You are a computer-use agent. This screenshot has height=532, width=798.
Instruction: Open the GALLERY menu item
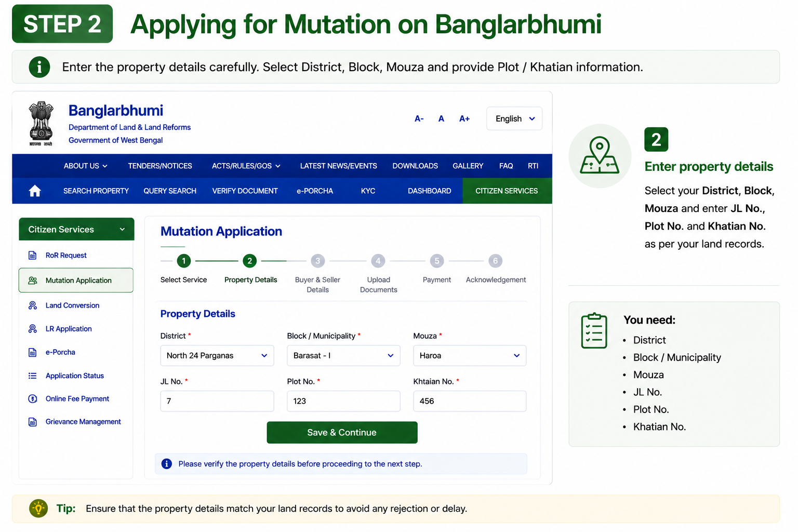pyautogui.click(x=468, y=166)
